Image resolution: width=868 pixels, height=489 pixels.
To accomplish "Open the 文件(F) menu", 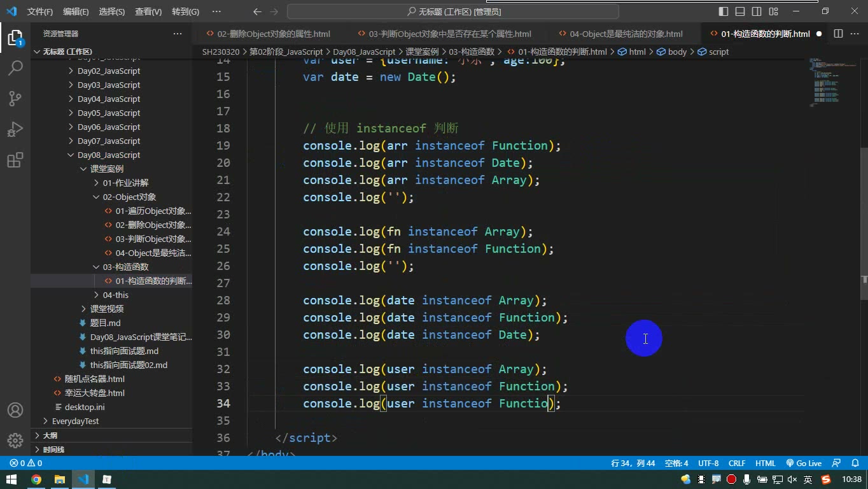I will (40, 11).
